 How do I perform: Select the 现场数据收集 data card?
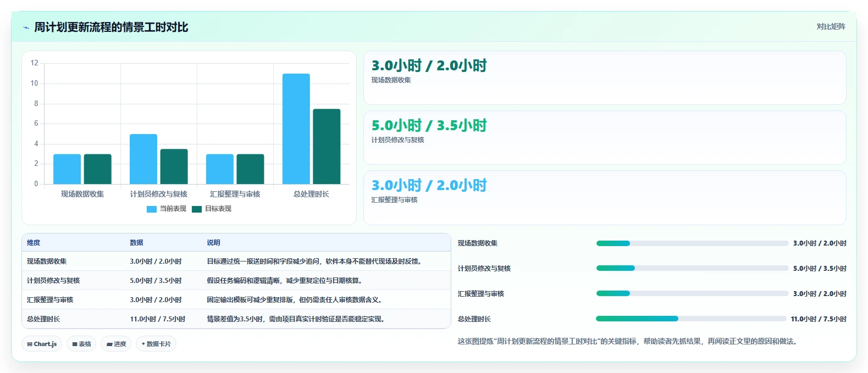tap(605, 78)
